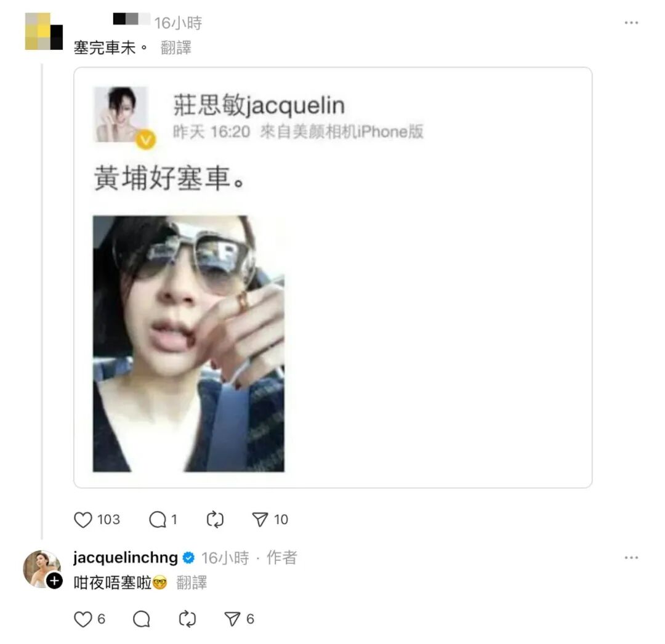
Task: Open more options for the top post
Action: [631, 23]
